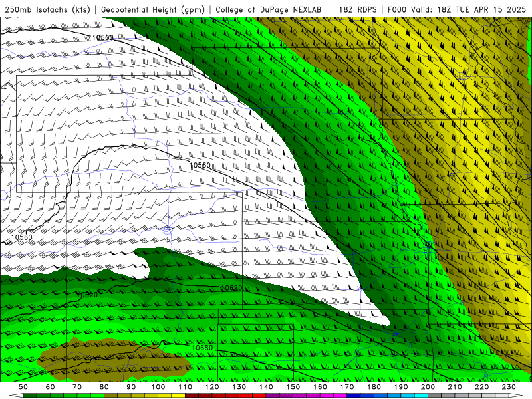Click the 10680 height contour label
Image resolution: width=532 pixels, height=399 pixels.
(202, 348)
